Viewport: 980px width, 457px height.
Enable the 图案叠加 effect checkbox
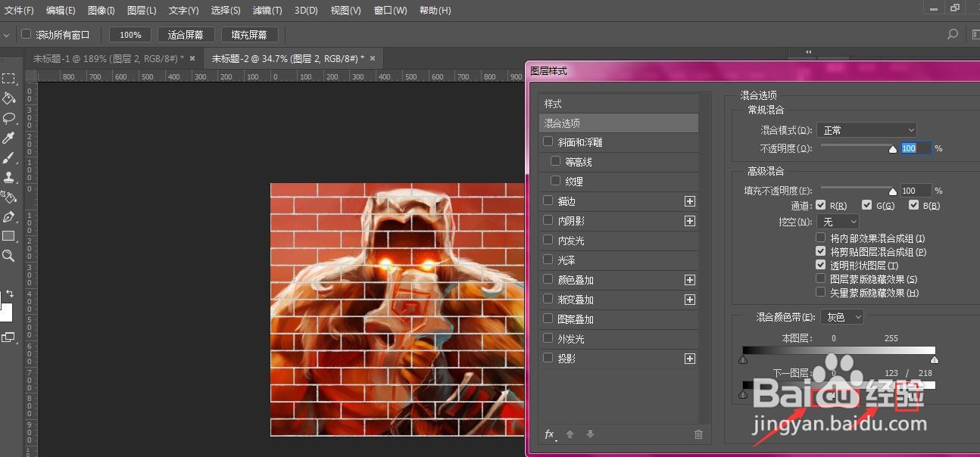tap(548, 319)
